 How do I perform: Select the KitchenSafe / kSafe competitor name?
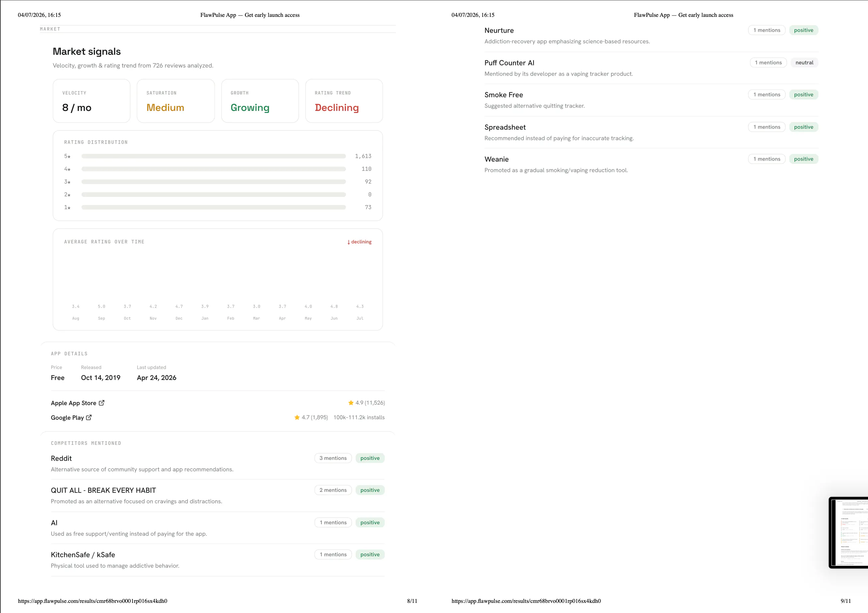coord(83,555)
